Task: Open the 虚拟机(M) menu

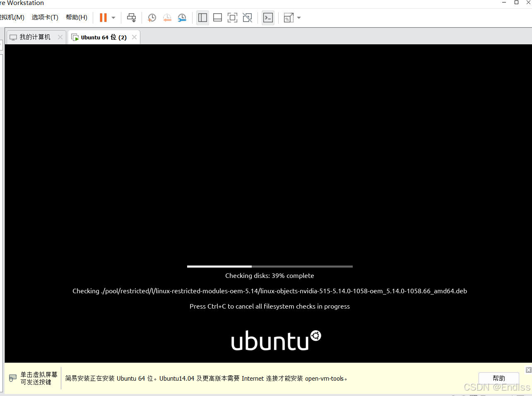Action: pos(12,17)
